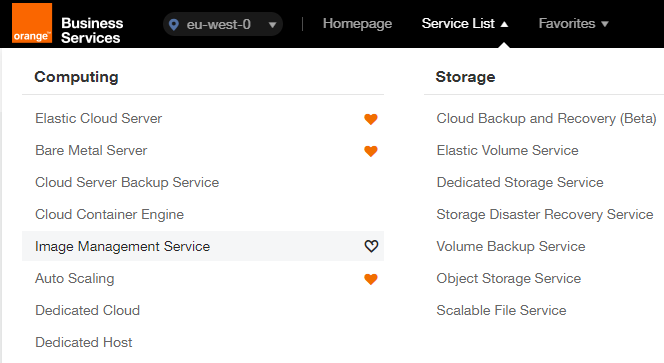This screenshot has height=363, width=664.
Task: Select Cloud Server Backup Service
Action: pyautogui.click(x=127, y=183)
